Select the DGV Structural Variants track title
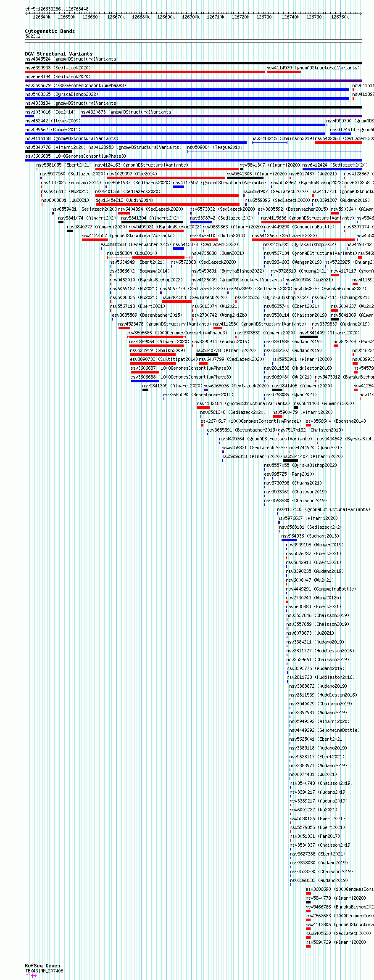This screenshot has width=374, height=980. coord(59,54)
